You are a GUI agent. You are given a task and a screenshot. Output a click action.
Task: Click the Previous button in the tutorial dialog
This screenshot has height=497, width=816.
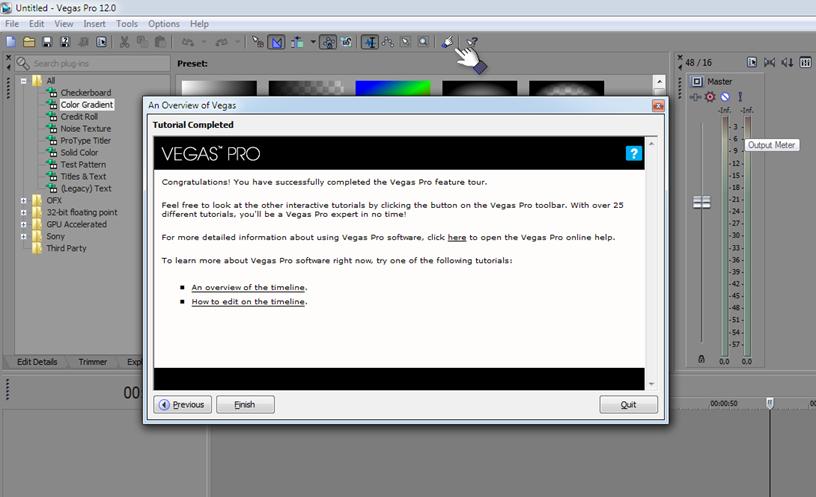pyautogui.click(x=183, y=404)
